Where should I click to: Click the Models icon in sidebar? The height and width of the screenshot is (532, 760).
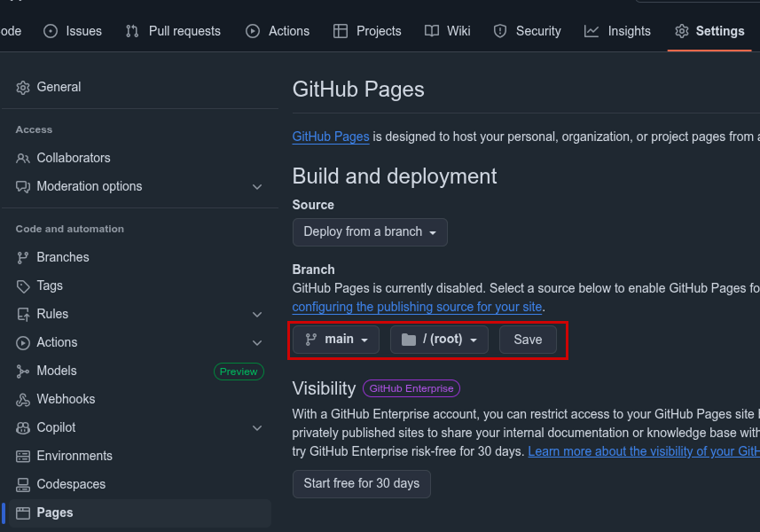(x=22, y=372)
